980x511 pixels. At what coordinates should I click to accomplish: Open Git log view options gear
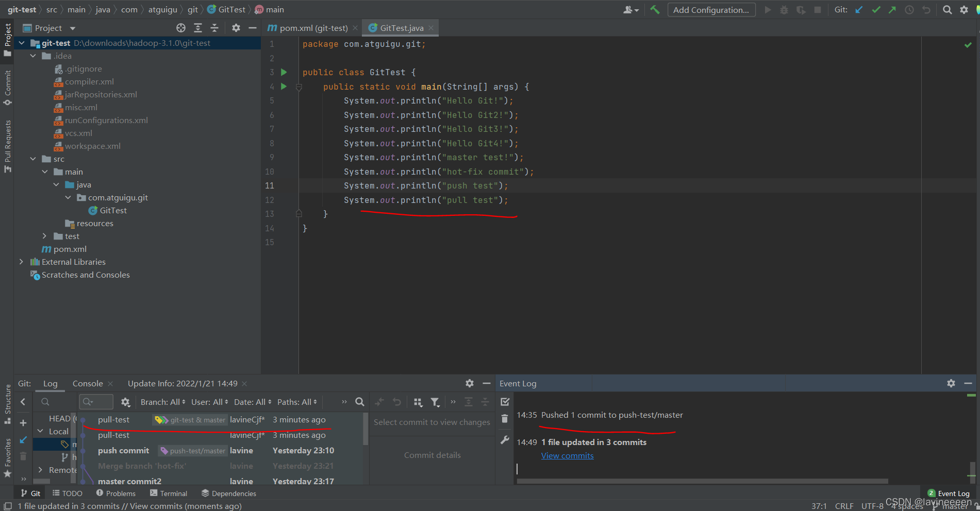coord(125,402)
